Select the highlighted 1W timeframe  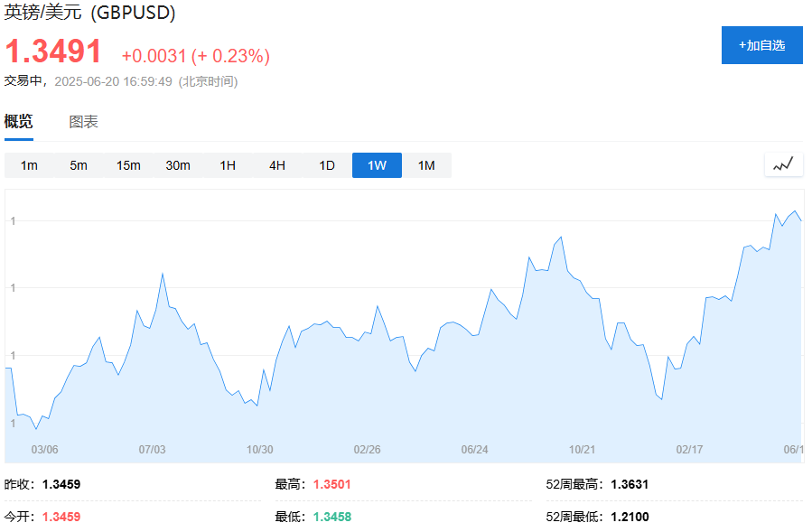(377, 165)
